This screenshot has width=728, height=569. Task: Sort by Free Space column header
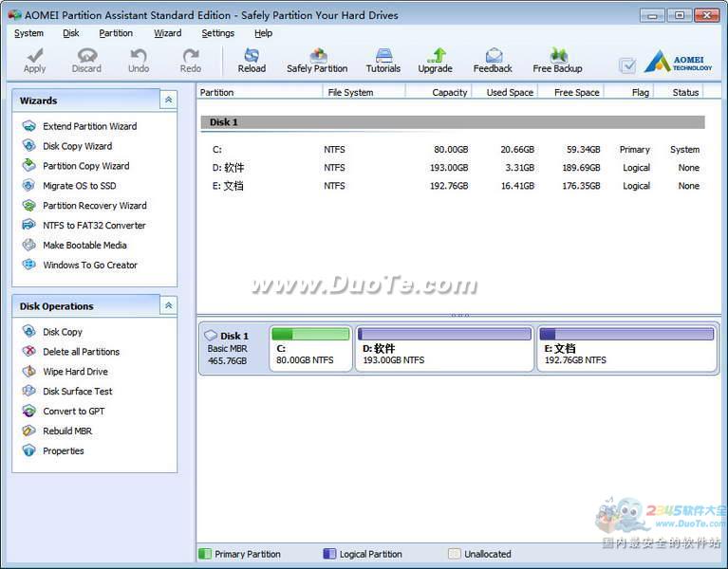tap(570, 92)
